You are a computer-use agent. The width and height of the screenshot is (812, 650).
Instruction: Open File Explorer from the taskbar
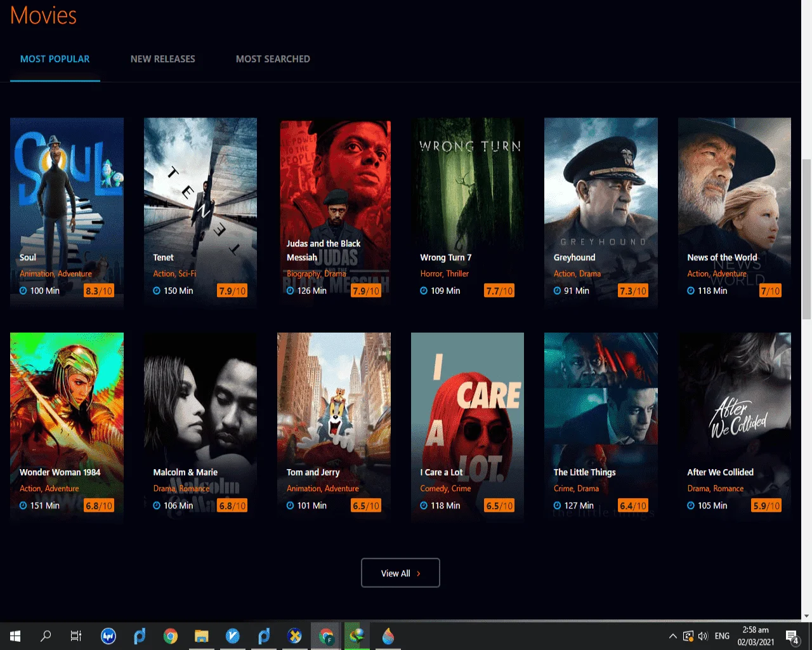202,636
